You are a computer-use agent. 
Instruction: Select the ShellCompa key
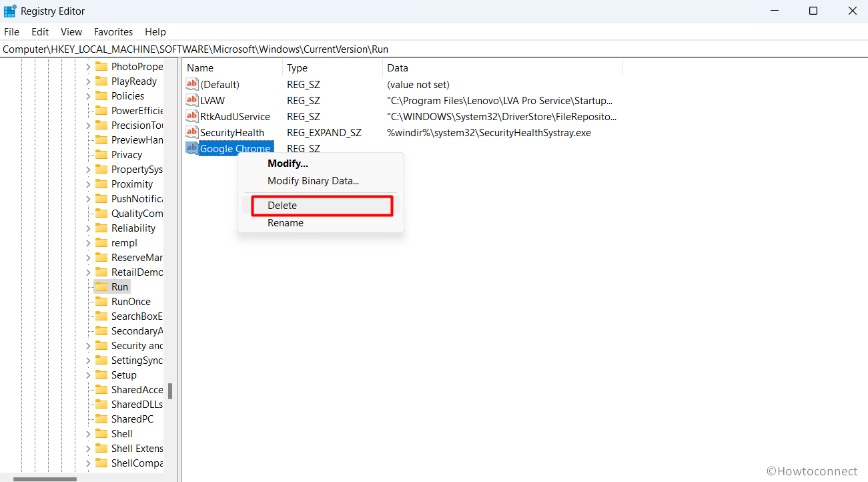point(137,463)
